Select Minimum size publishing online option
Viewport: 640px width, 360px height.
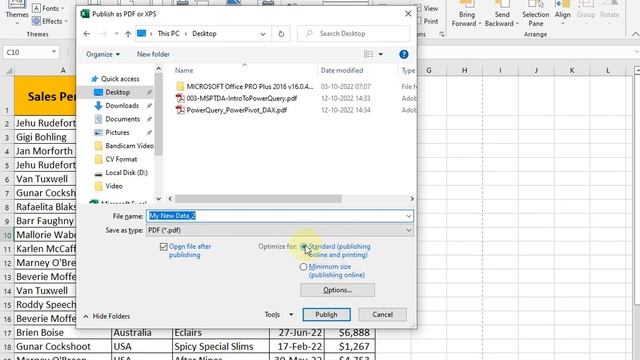pyautogui.click(x=303, y=267)
